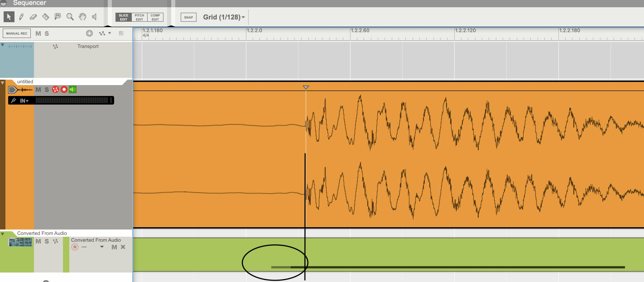Mute all tracks with top M
644x282 pixels.
tap(38, 33)
